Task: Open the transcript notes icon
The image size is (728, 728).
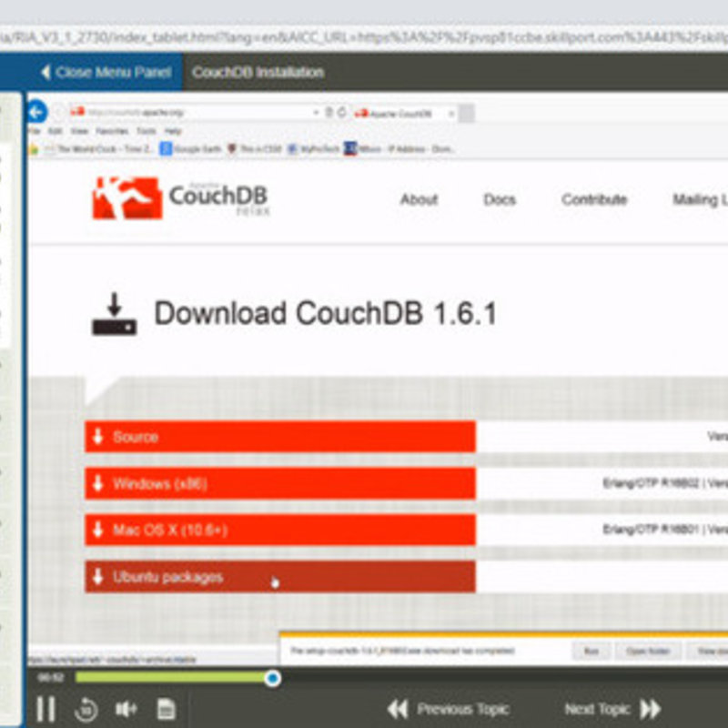Action: click(166, 709)
